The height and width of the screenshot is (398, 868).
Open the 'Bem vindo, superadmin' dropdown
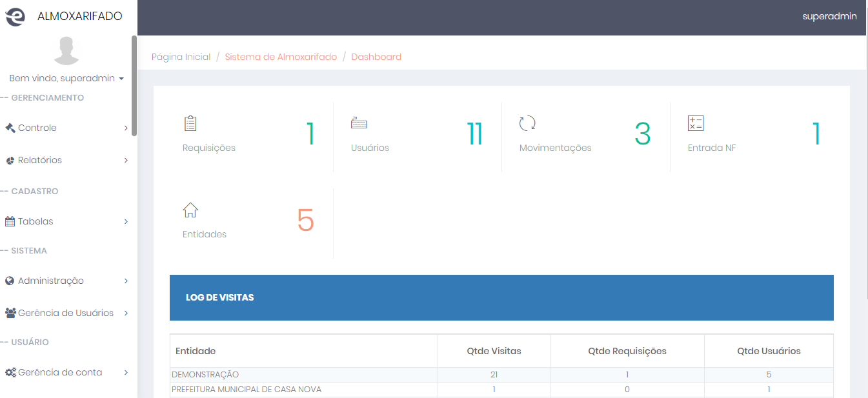coord(66,78)
